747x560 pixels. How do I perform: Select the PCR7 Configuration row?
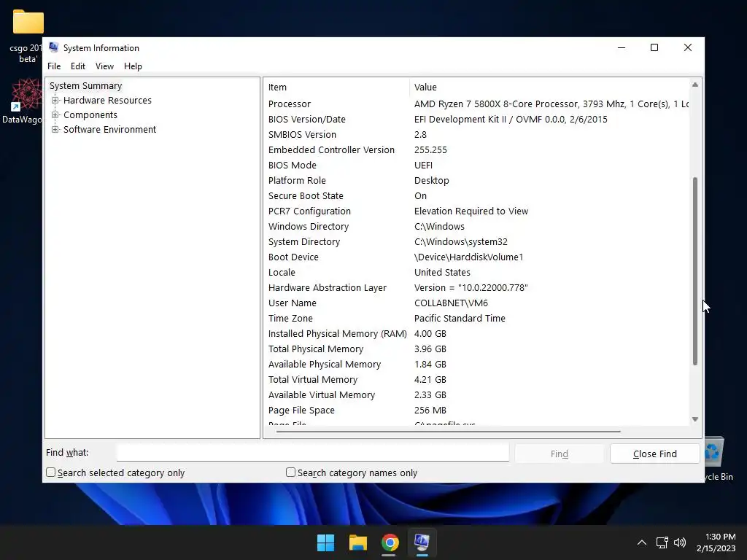tap(476, 211)
